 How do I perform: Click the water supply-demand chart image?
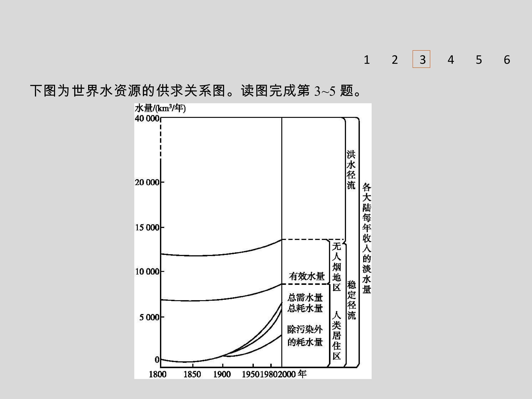click(253, 241)
